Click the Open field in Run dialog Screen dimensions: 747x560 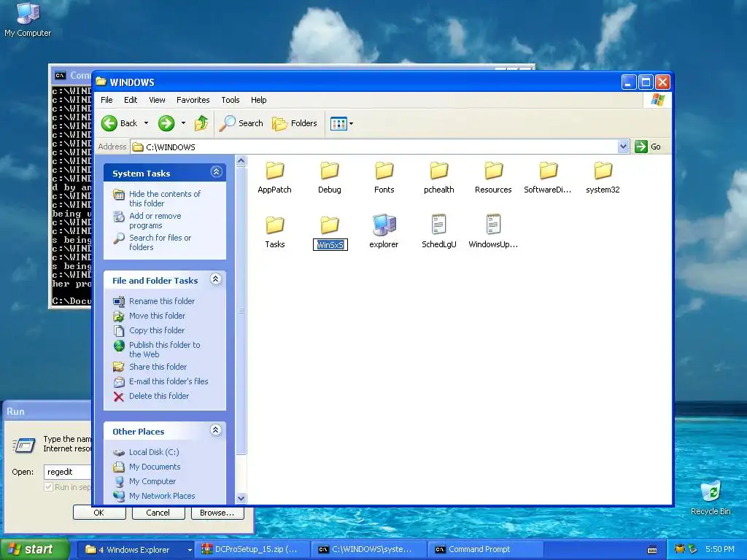tap(68, 472)
